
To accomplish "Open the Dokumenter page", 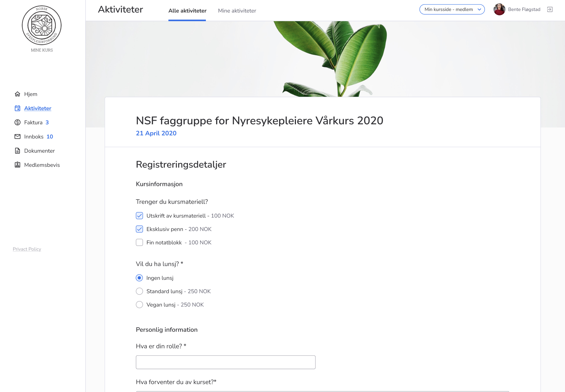I will tap(39, 151).
